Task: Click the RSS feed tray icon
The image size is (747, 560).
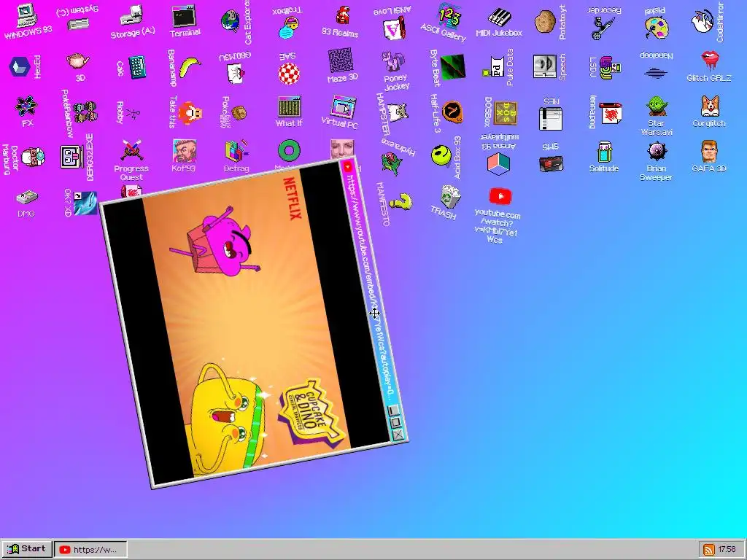Action: point(708,550)
